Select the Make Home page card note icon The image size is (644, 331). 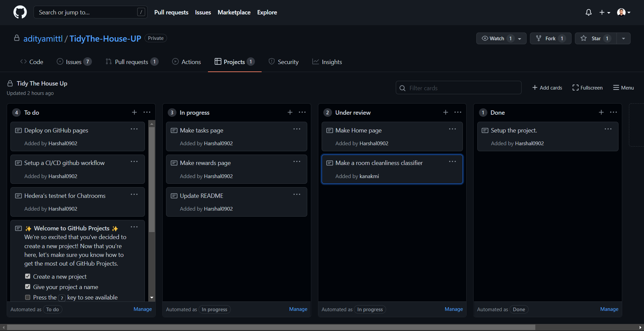[x=330, y=130]
